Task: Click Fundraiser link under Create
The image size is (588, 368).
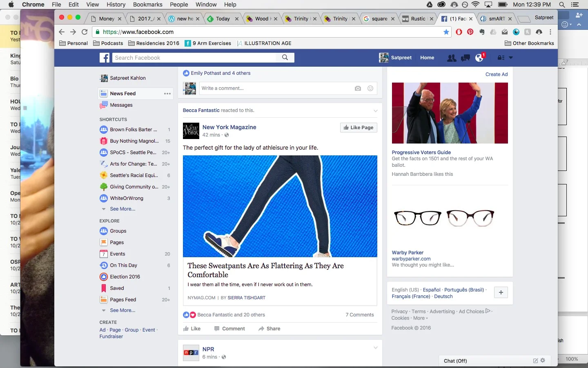Action: click(x=111, y=337)
